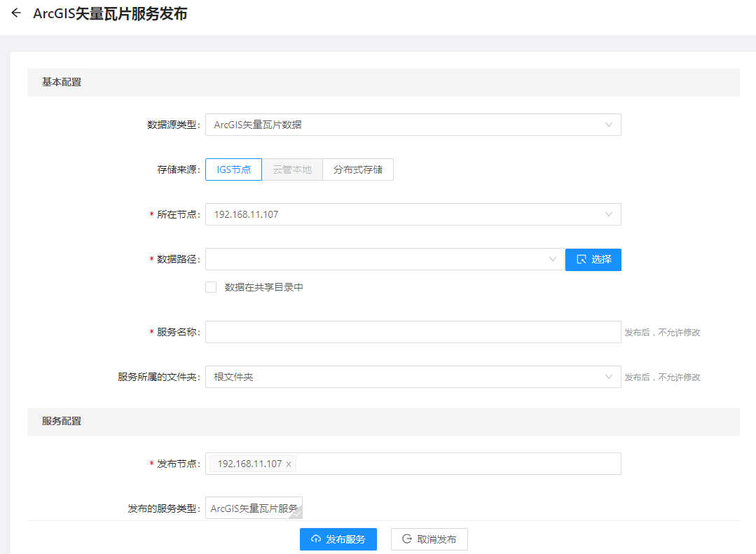Click the 服务配置 section header
The image size is (756, 554).
click(x=383, y=422)
